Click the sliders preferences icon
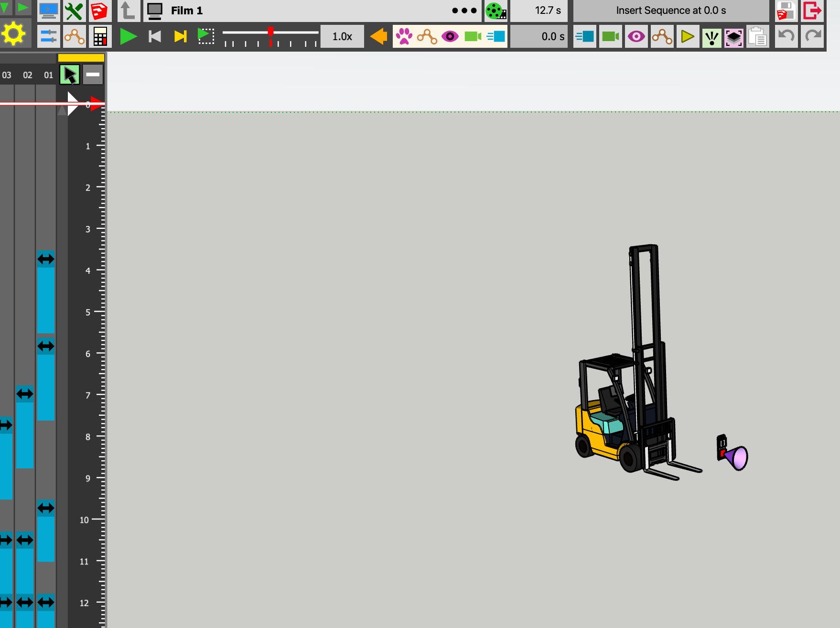 point(48,36)
